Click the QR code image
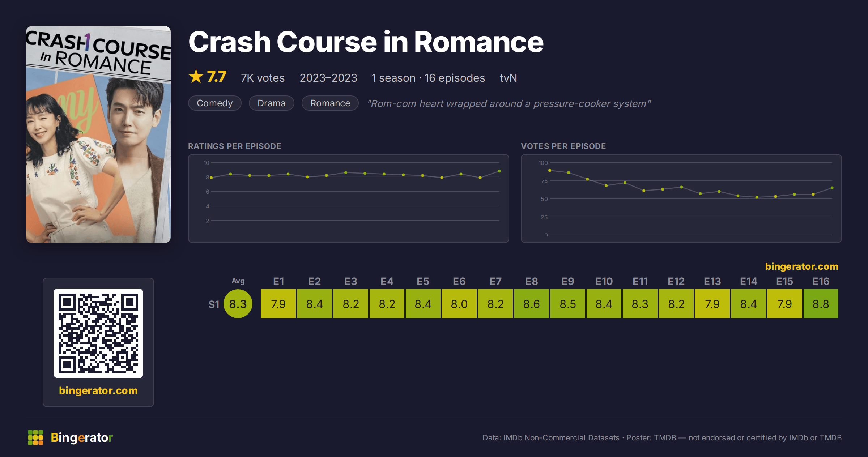 click(x=98, y=333)
